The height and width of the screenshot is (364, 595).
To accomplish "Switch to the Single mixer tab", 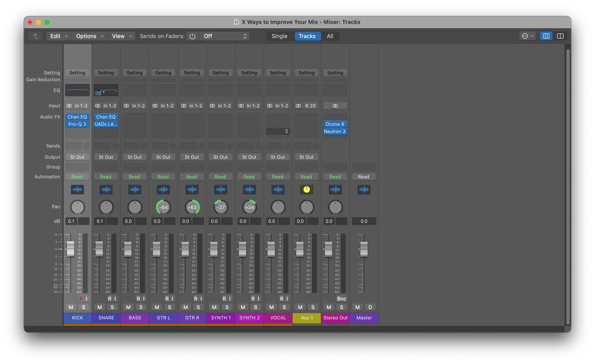I will 279,36.
